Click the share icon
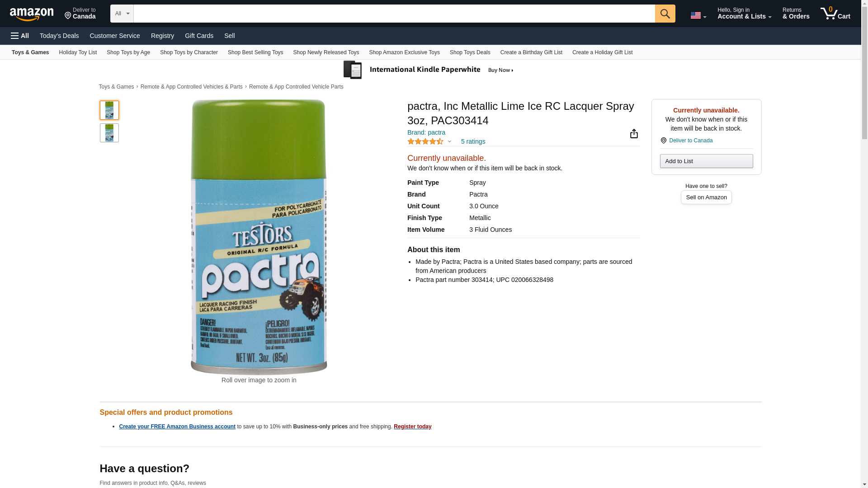The height and width of the screenshot is (488, 868). click(634, 134)
